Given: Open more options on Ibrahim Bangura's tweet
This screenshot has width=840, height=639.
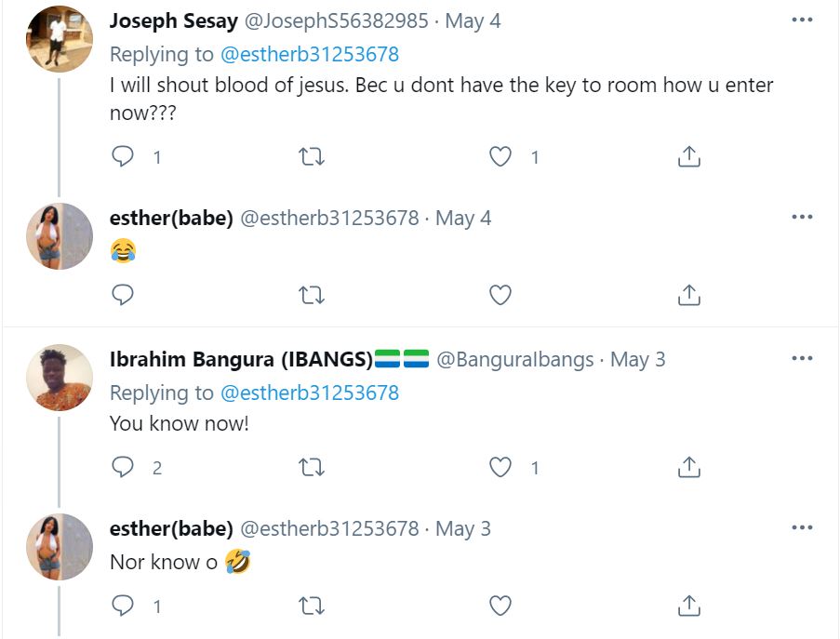Looking at the screenshot, I should pyautogui.click(x=802, y=359).
